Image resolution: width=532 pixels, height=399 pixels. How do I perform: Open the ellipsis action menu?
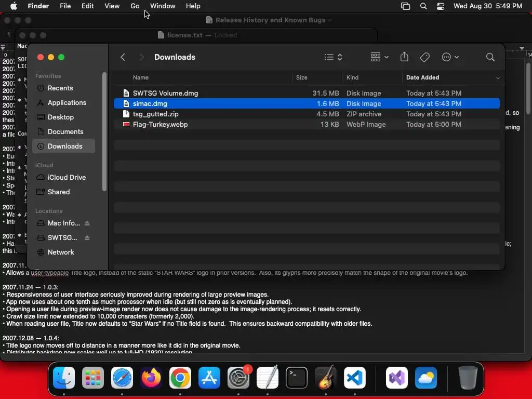(450, 57)
